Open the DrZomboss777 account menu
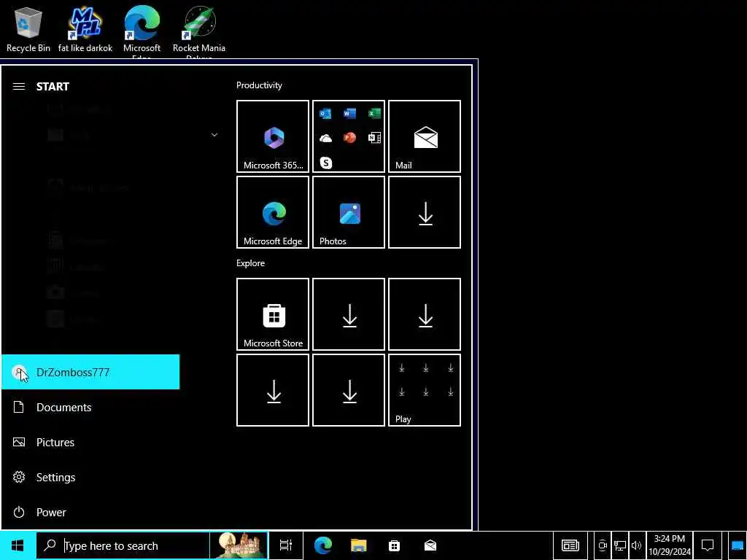747x560 pixels. click(x=90, y=372)
